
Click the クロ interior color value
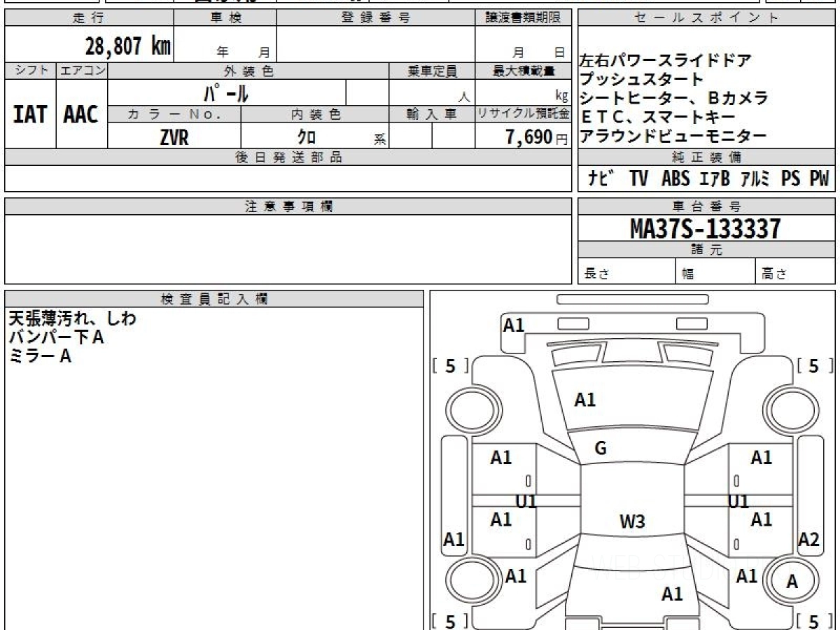[x=306, y=137]
